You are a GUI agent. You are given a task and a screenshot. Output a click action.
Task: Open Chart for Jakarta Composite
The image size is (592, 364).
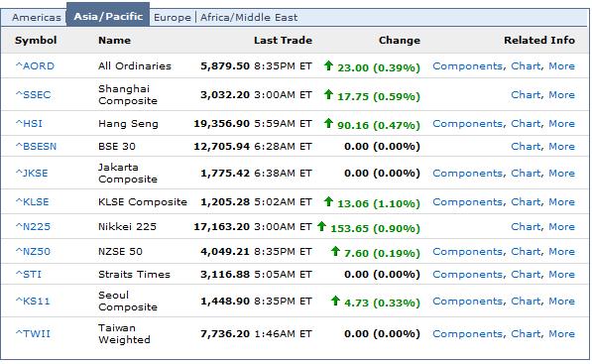tap(526, 174)
